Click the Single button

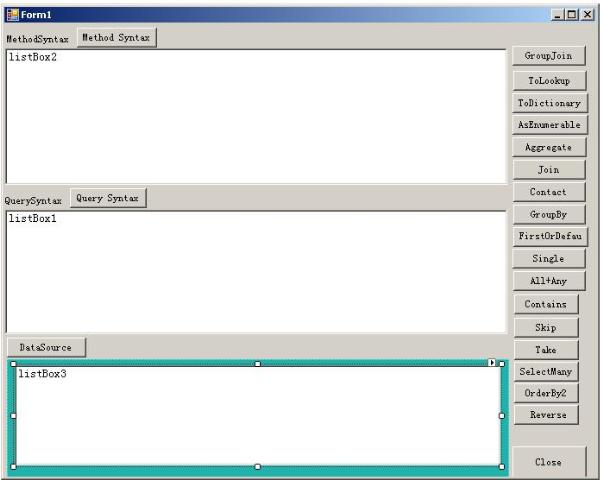[x=549, y=258]
